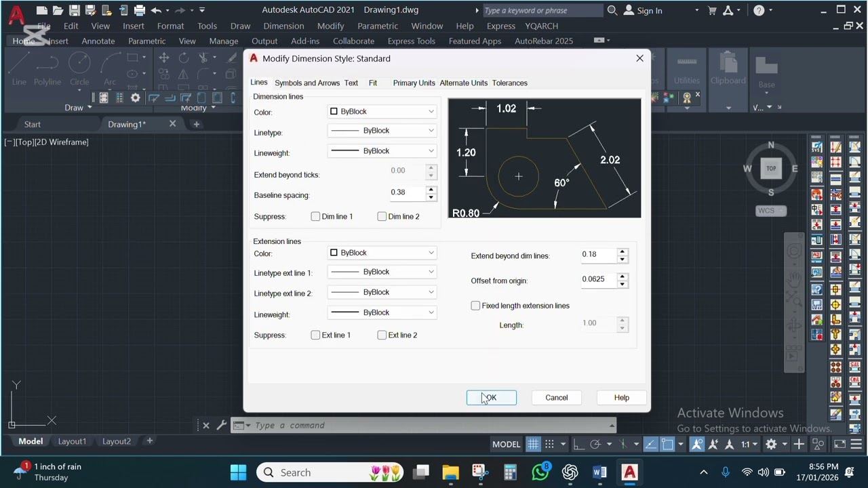Click the TOP face of the ViewCube
868x488 pixels.
point(771,168)
